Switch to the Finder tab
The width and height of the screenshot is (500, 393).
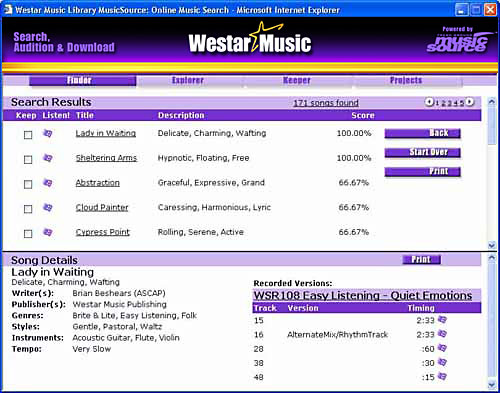[x=83, y=81]
